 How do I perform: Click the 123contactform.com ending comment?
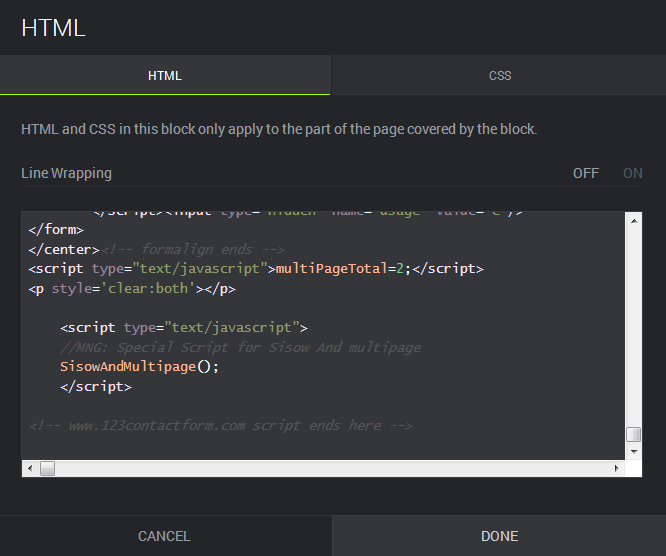[221, 426]
